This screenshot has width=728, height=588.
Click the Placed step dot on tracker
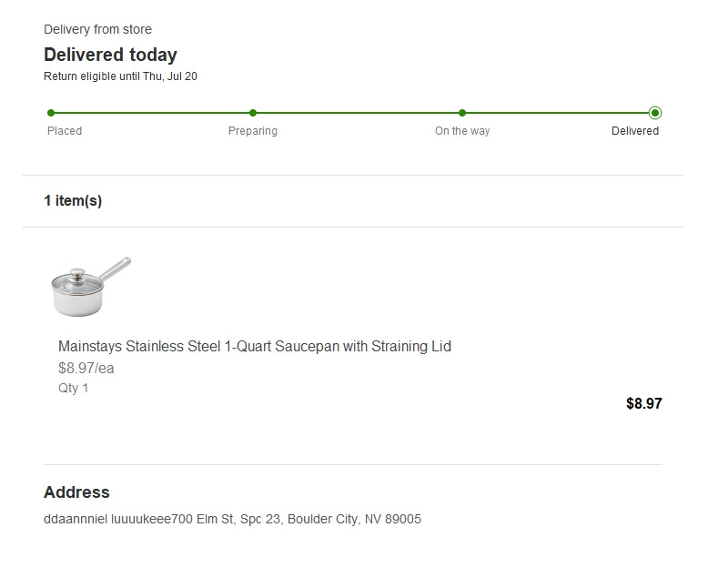point(51,113)
